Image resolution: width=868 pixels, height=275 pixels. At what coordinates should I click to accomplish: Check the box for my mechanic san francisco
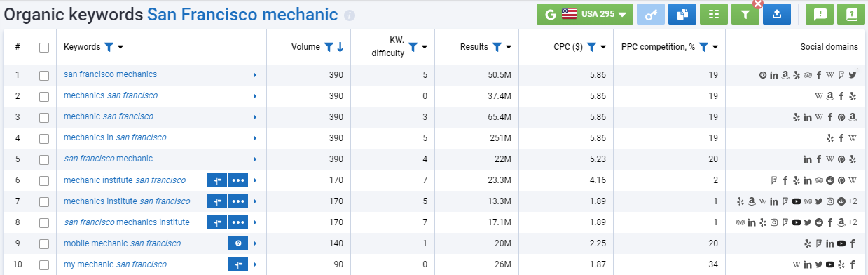click(x=44, y=265)
